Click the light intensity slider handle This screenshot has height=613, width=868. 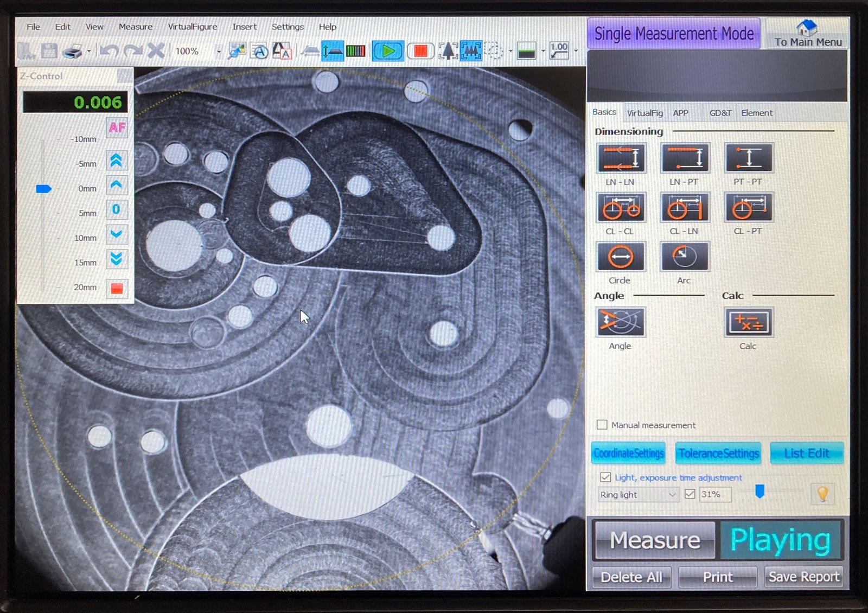tap(759, 491)
